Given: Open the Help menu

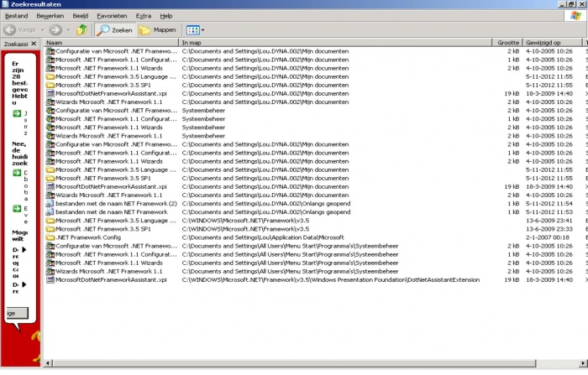Looking at the screenshot, I should point(166,16).
